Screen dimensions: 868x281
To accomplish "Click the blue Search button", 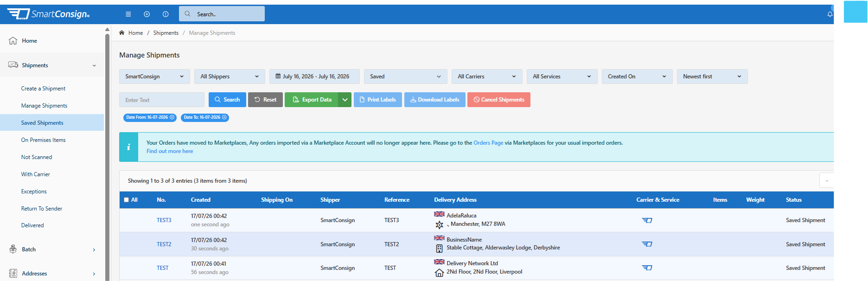I will (x=227, y=100).
